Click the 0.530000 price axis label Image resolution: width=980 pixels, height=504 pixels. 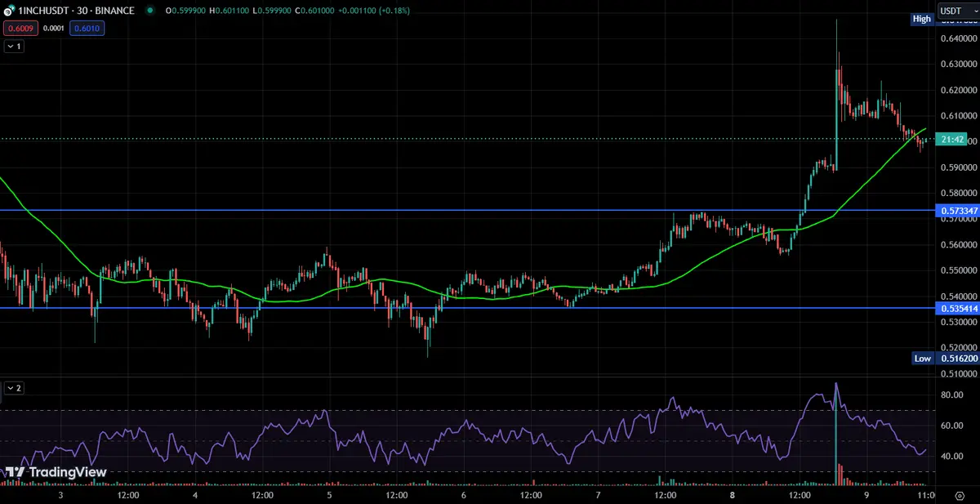tap(959, 323)
